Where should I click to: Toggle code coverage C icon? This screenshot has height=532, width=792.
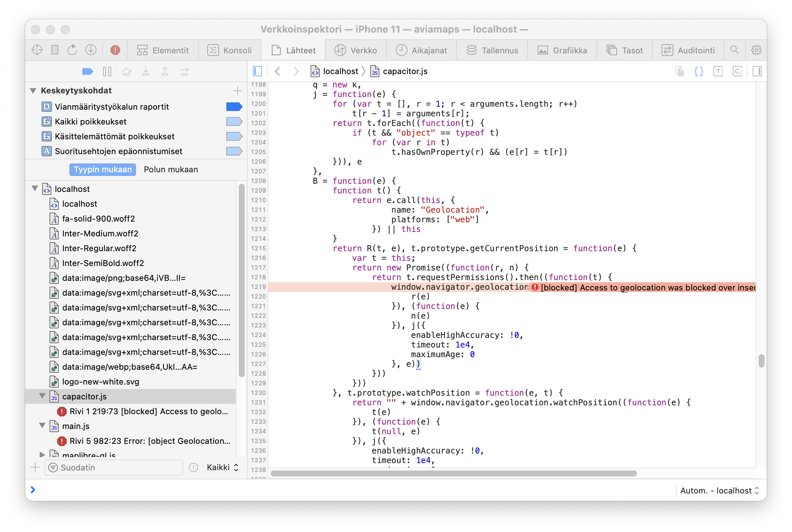[x=737, y=71]
